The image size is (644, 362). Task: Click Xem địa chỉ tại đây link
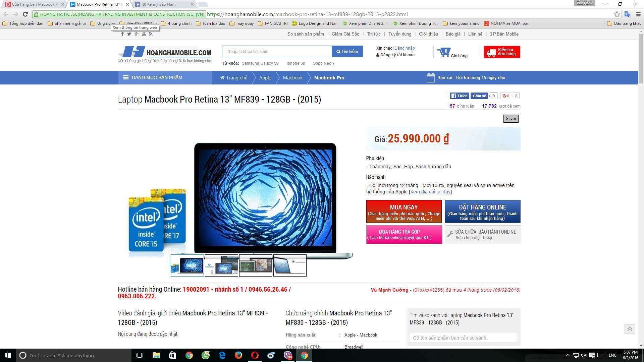click(x=430, y=192)
